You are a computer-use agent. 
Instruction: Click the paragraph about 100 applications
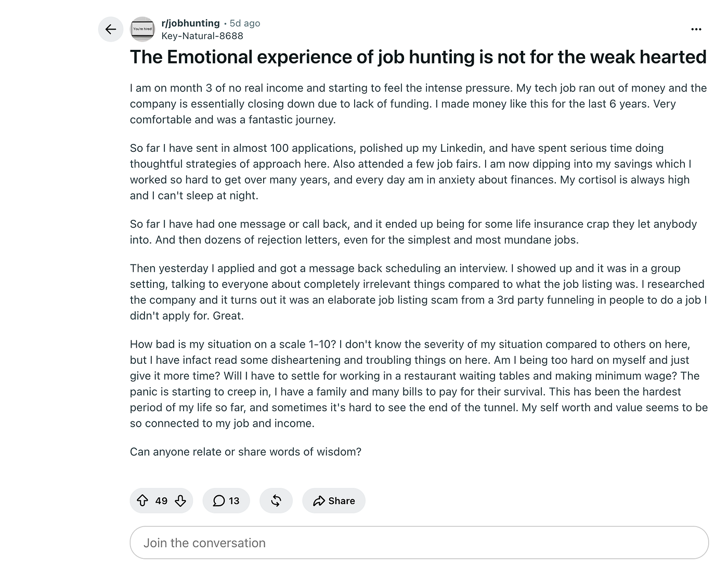[411, 172]
